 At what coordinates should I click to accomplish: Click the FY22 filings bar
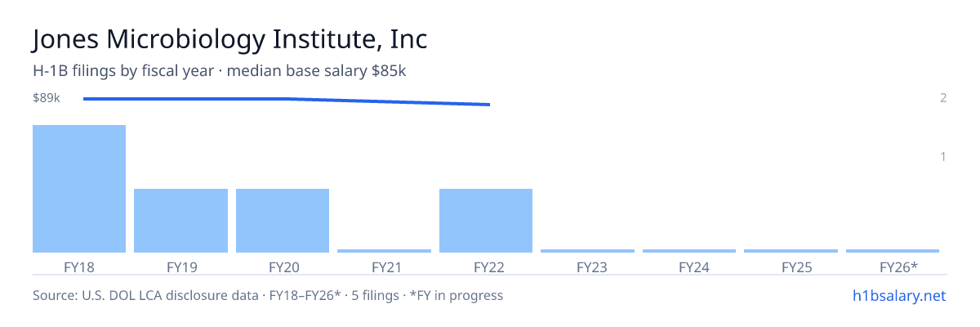coord(486,221)
